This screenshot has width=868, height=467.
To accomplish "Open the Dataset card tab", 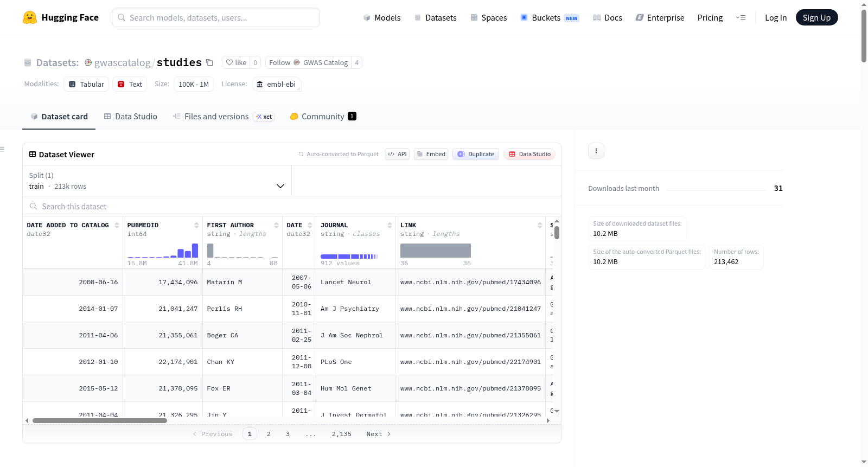I will coord(59,117).
